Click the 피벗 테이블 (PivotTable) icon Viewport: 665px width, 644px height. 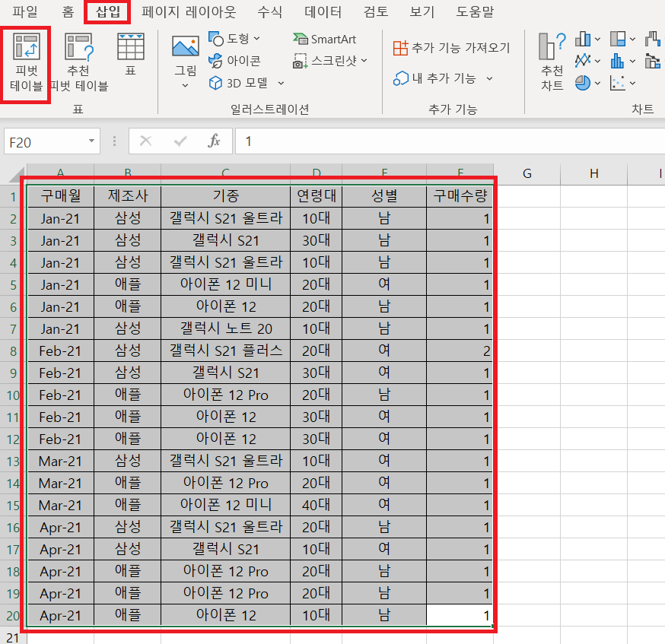pyautogui.click(x=27, y=46)
